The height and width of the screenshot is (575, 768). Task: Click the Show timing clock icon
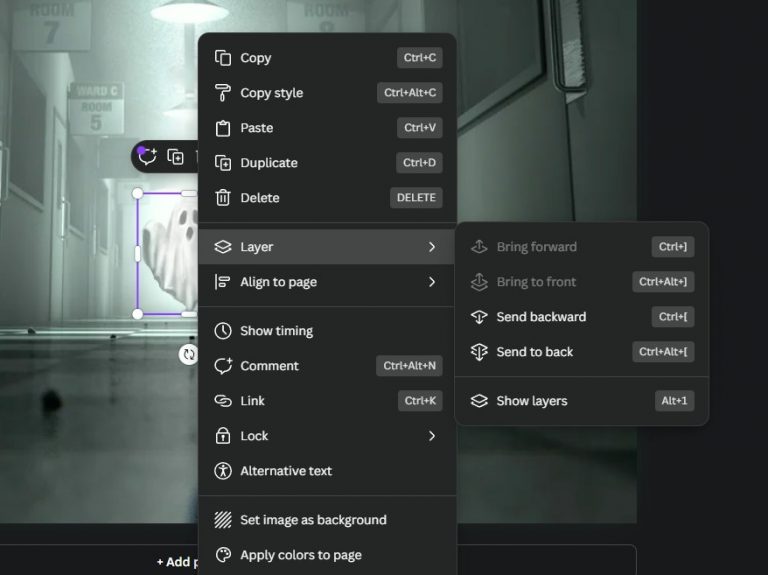click(223, 331)
